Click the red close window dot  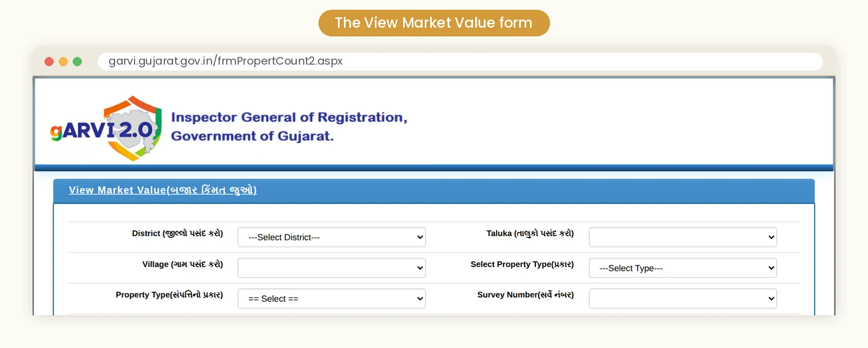point(49,61)
